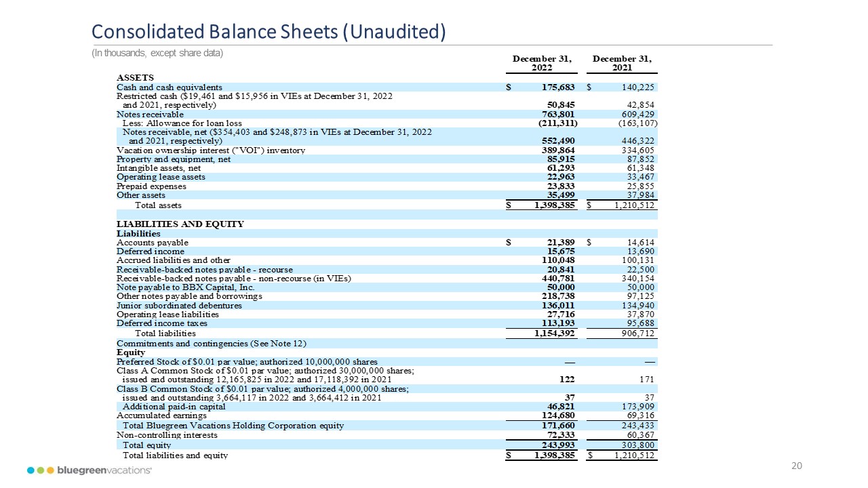Click the bluegreen vacations logo
Viewport: 868px width, 488px height.
pos(90,470)
